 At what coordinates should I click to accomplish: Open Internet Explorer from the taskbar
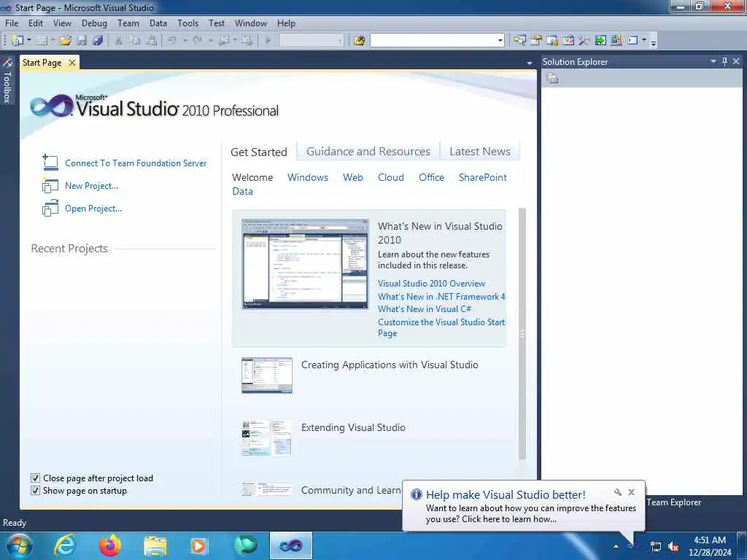click(65, 545)
